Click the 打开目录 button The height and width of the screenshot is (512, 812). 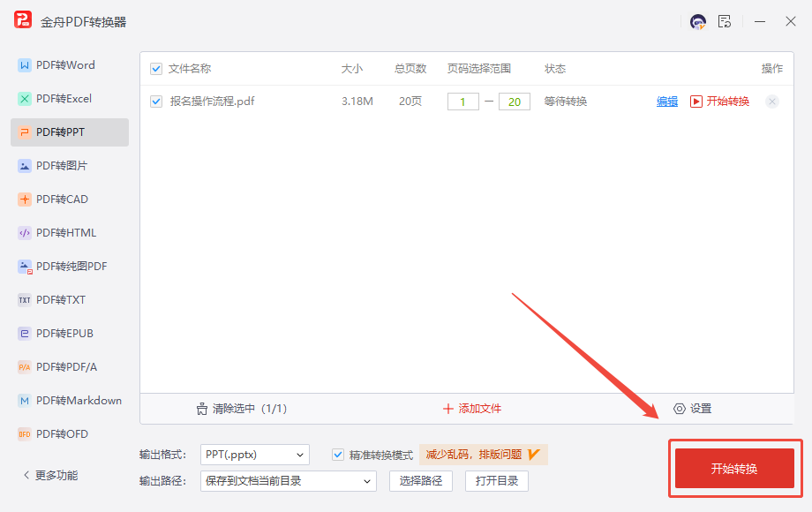497,481
